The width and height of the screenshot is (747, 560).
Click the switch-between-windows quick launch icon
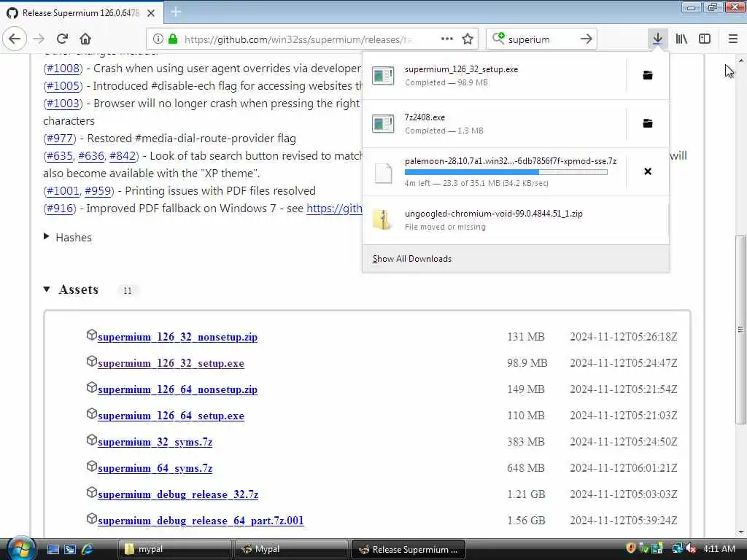point(70,549)
